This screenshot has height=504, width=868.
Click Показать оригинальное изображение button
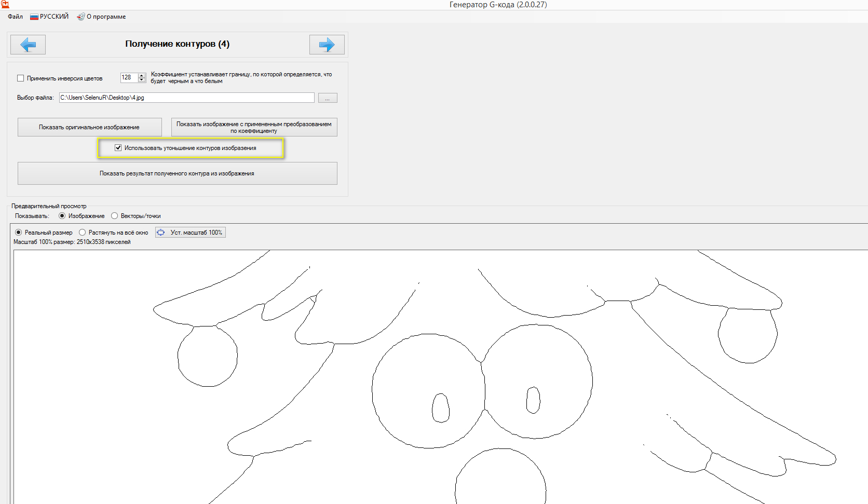pyautogui.click(x=89, y=127)
